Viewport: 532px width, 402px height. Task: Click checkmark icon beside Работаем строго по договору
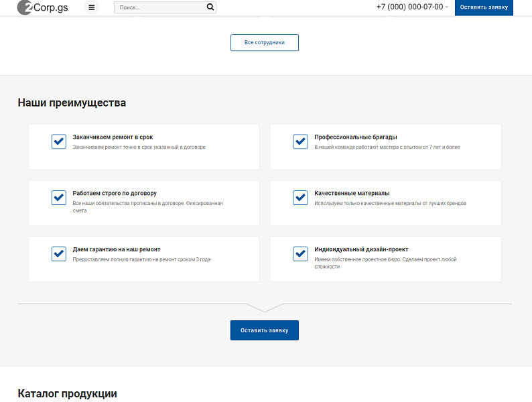tap(59, 198)
